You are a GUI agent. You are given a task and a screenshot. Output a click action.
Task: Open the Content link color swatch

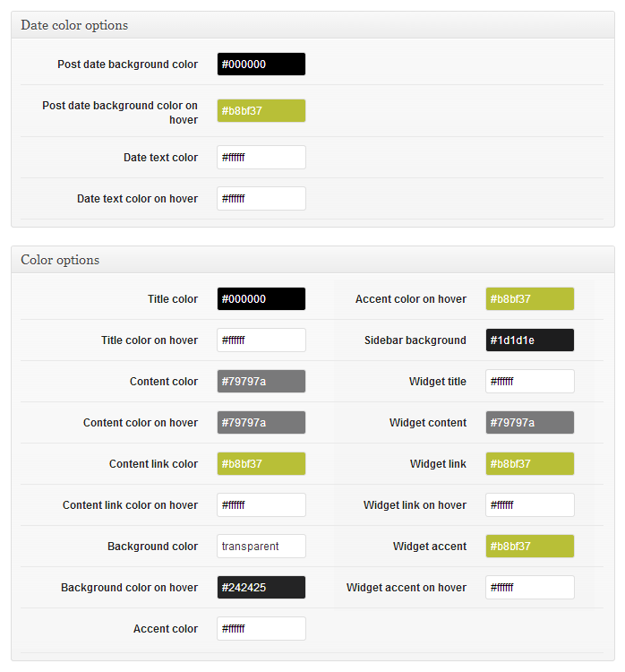(x=261, y=464)
